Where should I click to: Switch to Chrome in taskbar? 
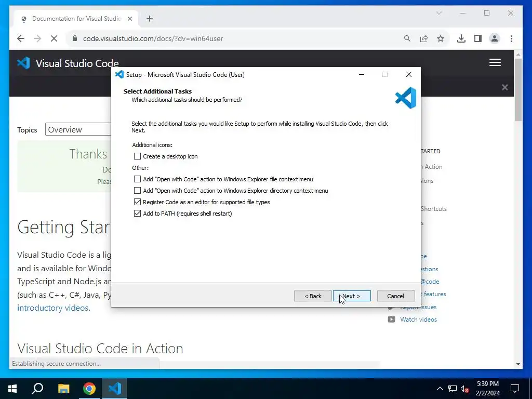click(x=89, y=389)
